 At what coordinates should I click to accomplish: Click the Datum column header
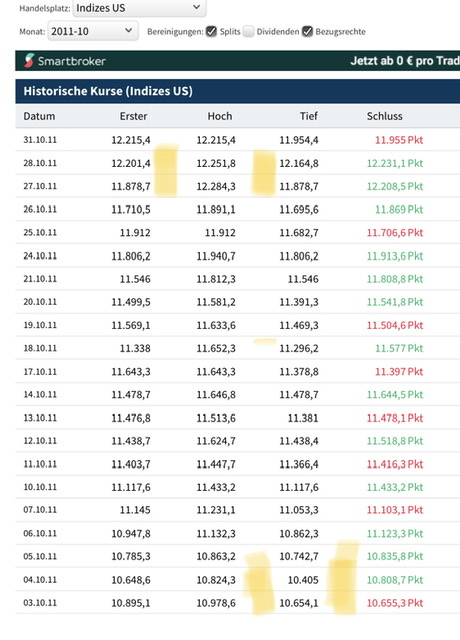tap(39, 116)
